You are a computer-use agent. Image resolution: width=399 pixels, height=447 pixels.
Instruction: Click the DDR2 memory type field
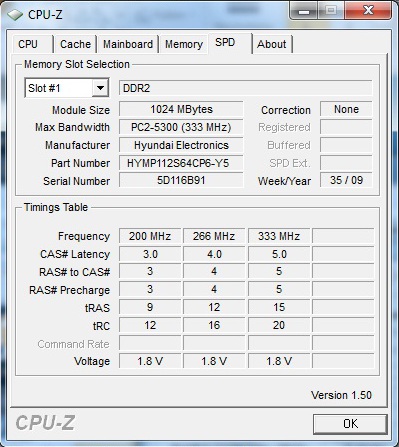(246, 88)
